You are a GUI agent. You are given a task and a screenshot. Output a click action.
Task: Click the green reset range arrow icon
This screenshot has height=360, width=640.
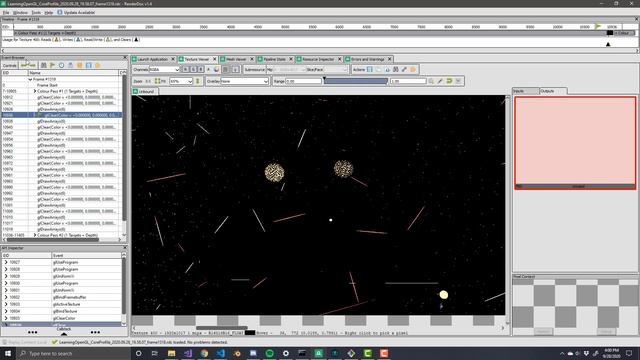[449, 81]
